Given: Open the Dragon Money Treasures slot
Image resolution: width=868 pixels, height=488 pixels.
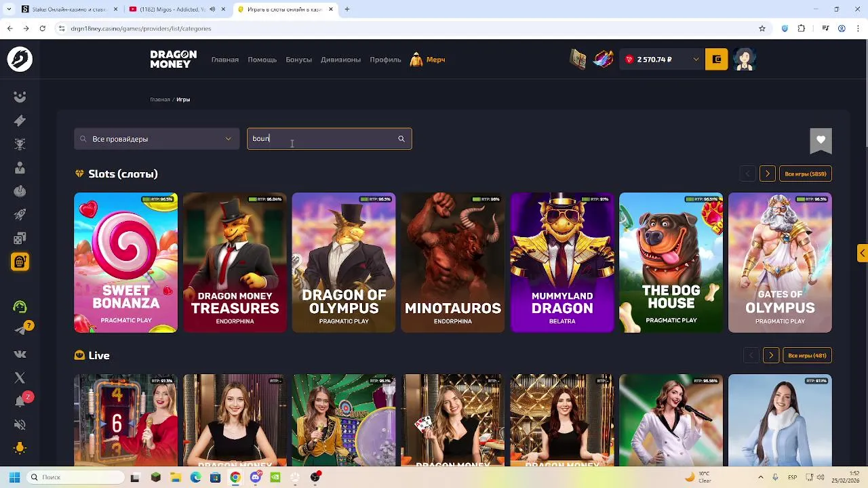Looking at the screenshot, I should click(x=235, y=263).
